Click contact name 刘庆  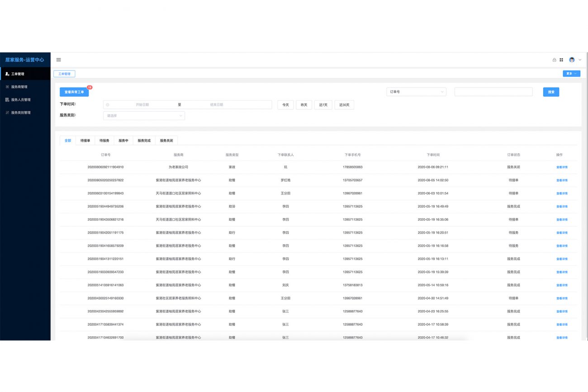(x=285, y=285)
